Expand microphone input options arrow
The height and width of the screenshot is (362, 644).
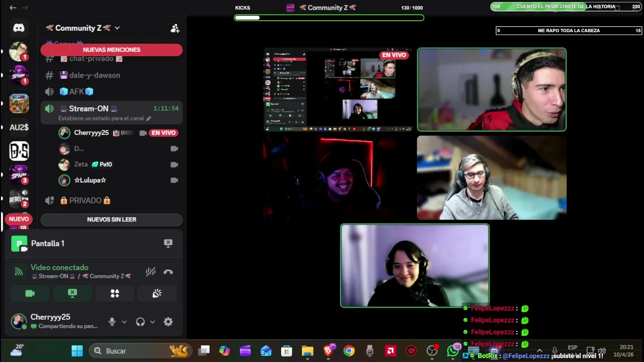pos(124,322)
